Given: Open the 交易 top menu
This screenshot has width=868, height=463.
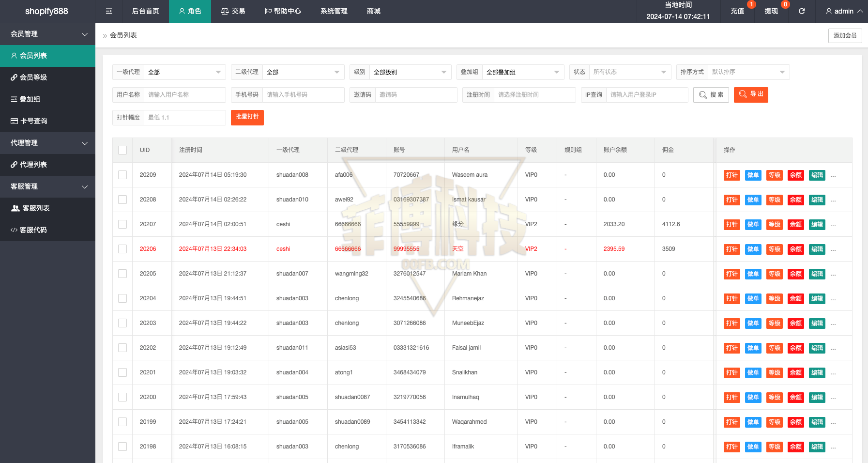Looking at the screenshot, I should point(233,11).
